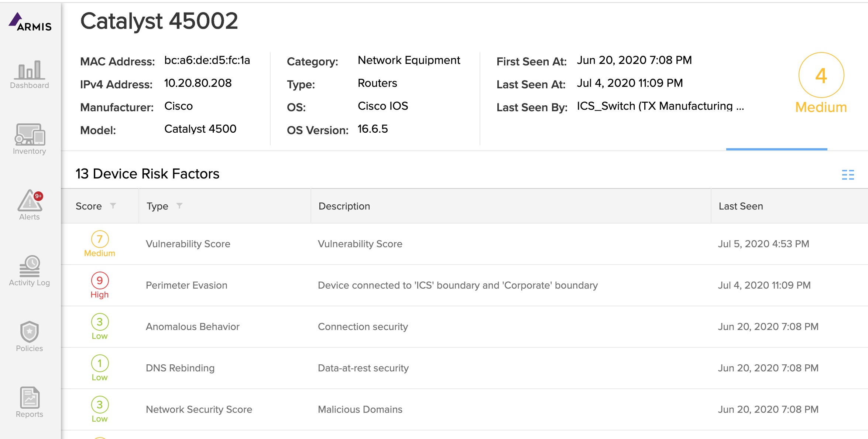Screen dimensions: 868x439
Task: Click the Network Equipment category value
Action: point(409,60)
